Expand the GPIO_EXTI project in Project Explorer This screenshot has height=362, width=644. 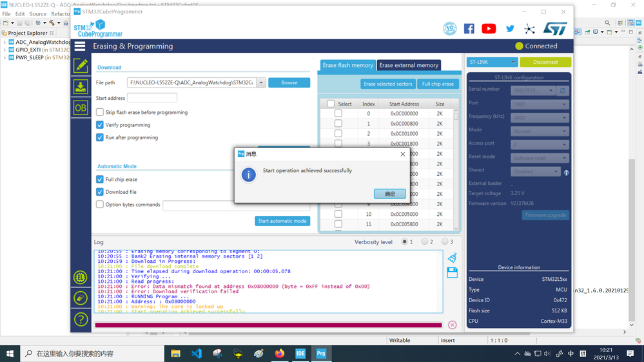coord(5,50)
